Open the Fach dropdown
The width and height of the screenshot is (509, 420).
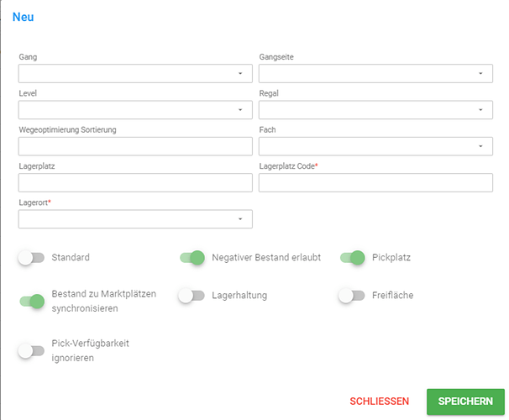click(375, 146)
